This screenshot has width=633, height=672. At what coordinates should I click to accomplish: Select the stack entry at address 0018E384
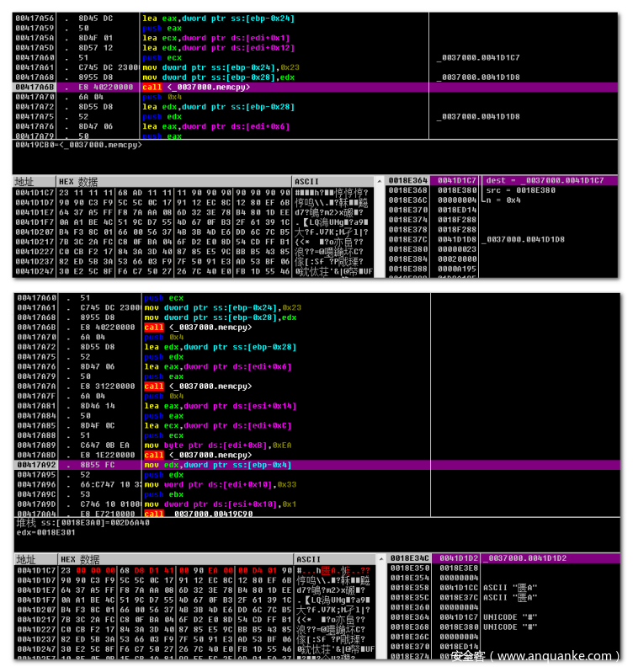pos(505,259)
